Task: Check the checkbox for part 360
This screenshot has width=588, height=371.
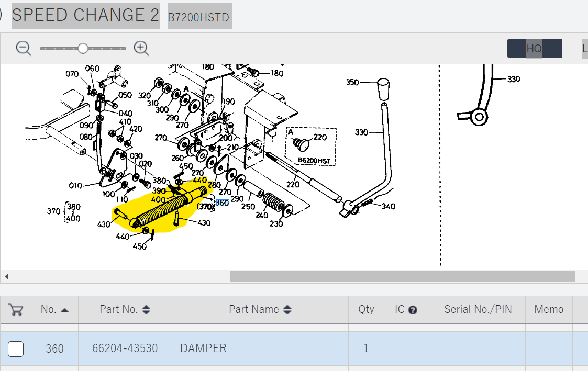Action: tap(16, 348)
